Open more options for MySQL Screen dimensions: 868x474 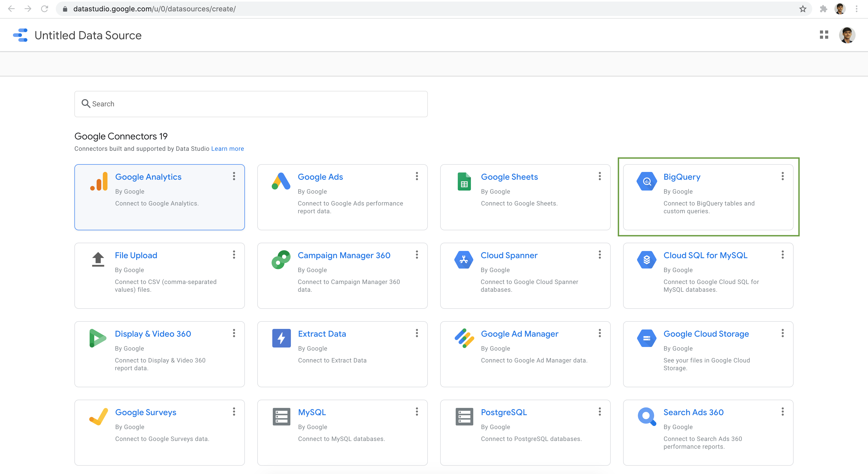pos(417,411)
